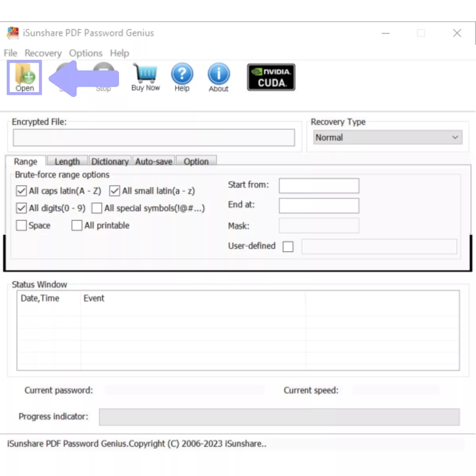Open the Recovery menu
This screenshot has width=476, height=476.
click(x=43, y=53)
